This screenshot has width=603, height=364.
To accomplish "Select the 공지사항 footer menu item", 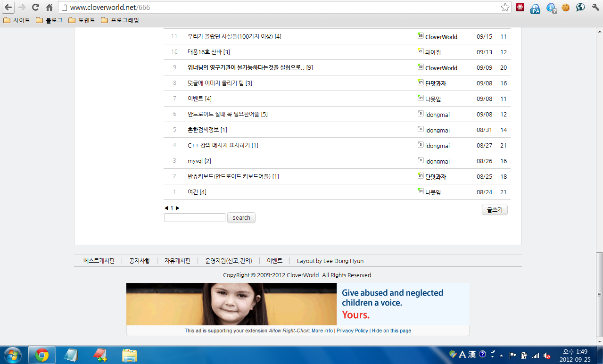I will [140, 261].
